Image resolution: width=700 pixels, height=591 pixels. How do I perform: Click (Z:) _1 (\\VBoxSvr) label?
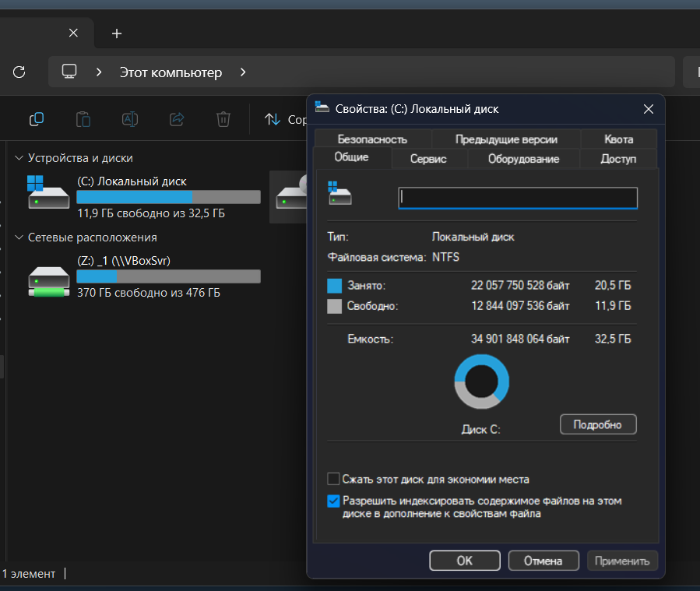(124, 261)
